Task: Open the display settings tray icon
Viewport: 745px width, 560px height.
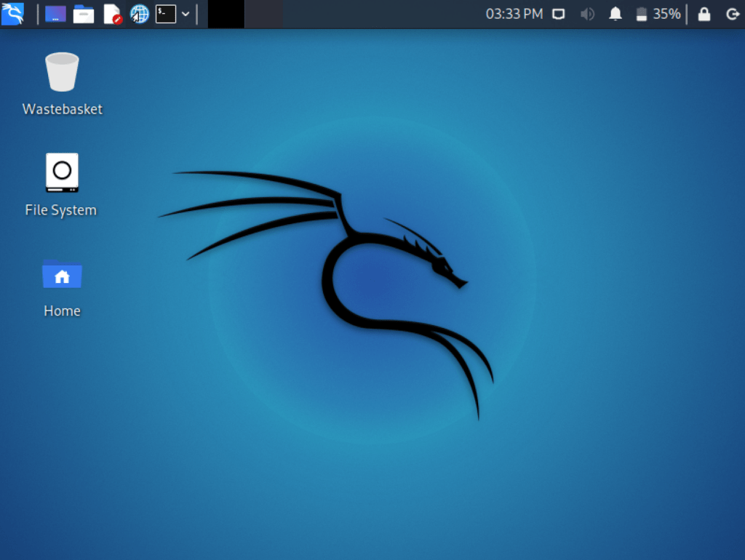Action: coord(559,15)
